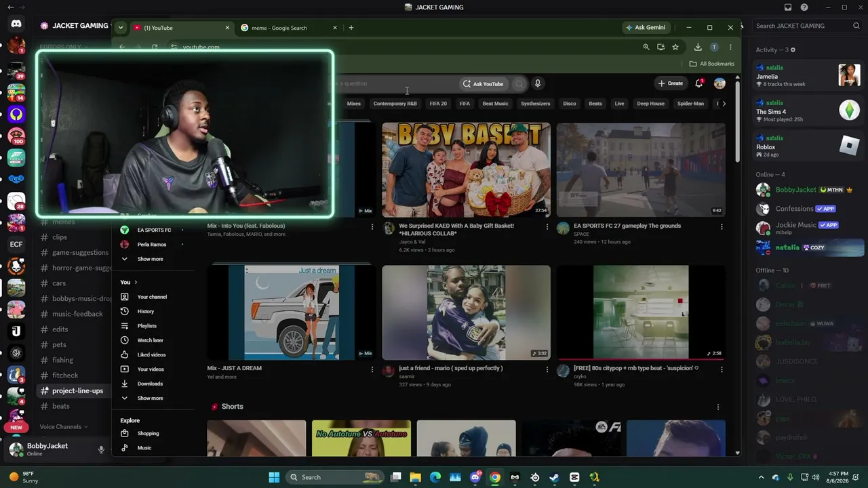This screenshot has width=868, height=488.
Task: Toggle Discord microphone mute
Action: pos(101,449)
